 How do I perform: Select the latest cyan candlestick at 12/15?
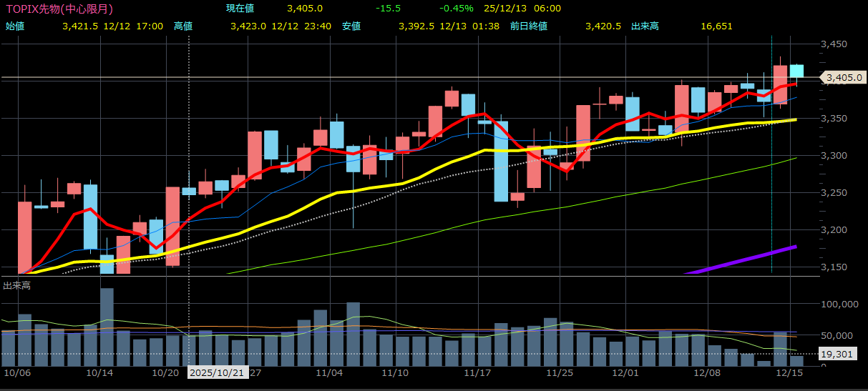[x=796, y=71]
